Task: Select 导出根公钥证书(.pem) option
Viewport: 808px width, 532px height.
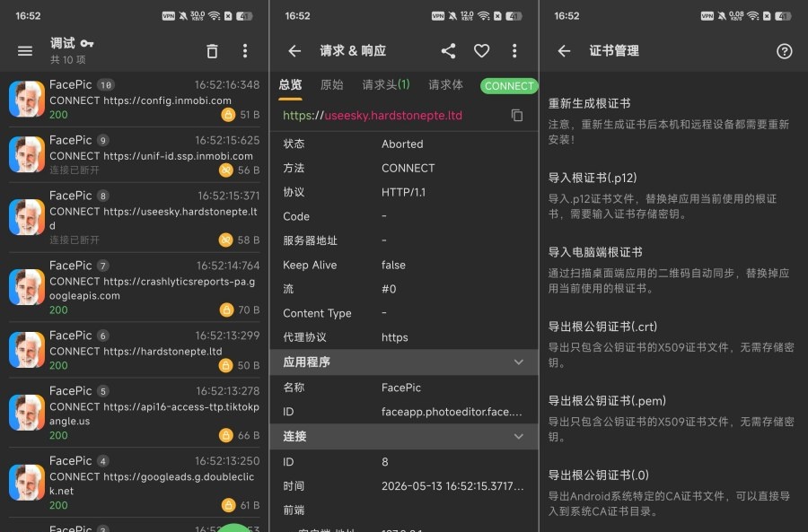Action: point(673,418)
